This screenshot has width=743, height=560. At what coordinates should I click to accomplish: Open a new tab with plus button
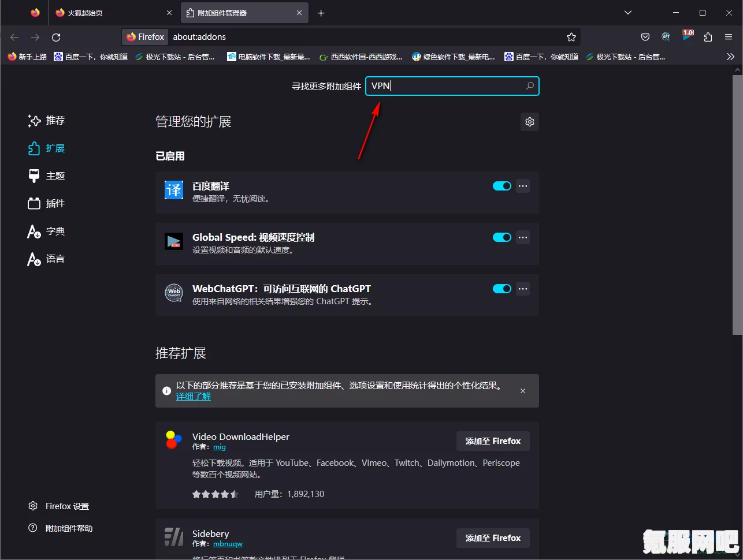[x=321, y=13]
